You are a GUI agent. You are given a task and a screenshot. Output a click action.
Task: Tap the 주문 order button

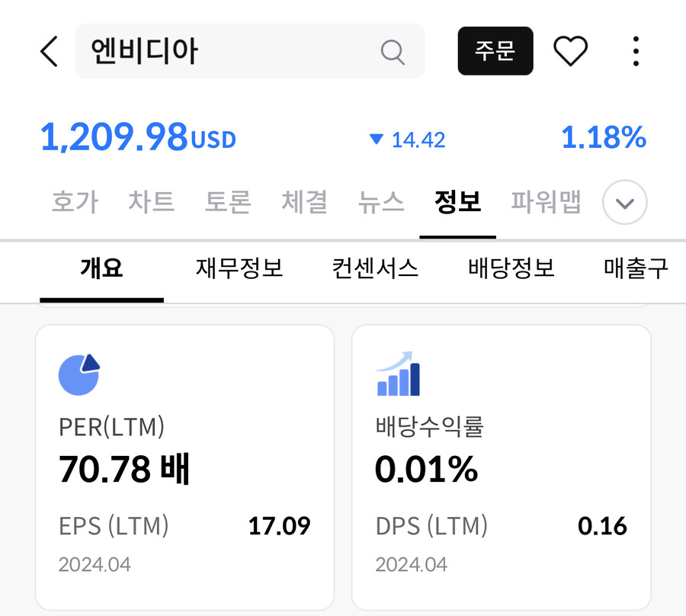point(495,50)
